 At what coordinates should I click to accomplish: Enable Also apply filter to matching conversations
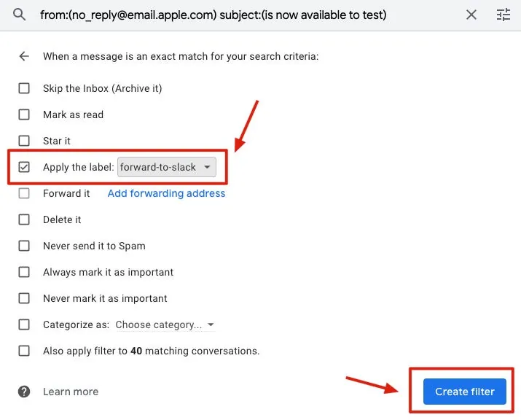click(24, 351)
